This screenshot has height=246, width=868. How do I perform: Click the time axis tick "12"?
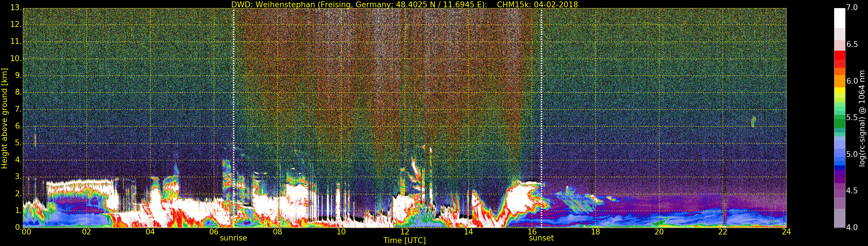click(x=405, y=232)
